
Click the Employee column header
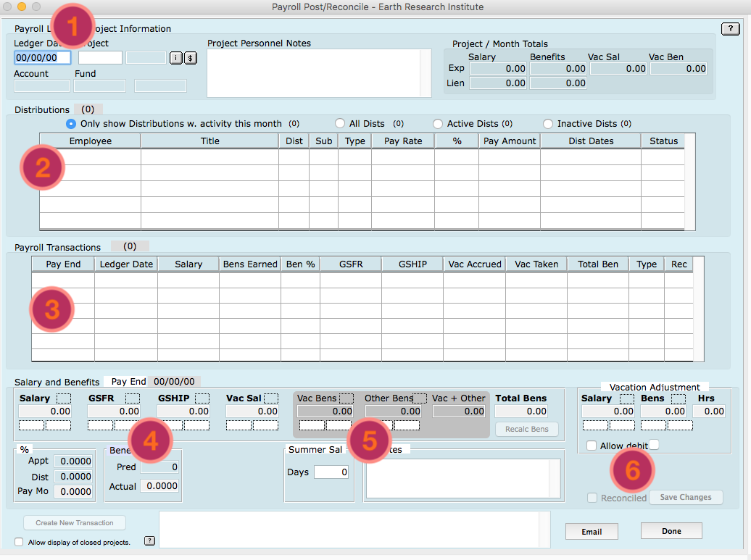click(91, 141)
